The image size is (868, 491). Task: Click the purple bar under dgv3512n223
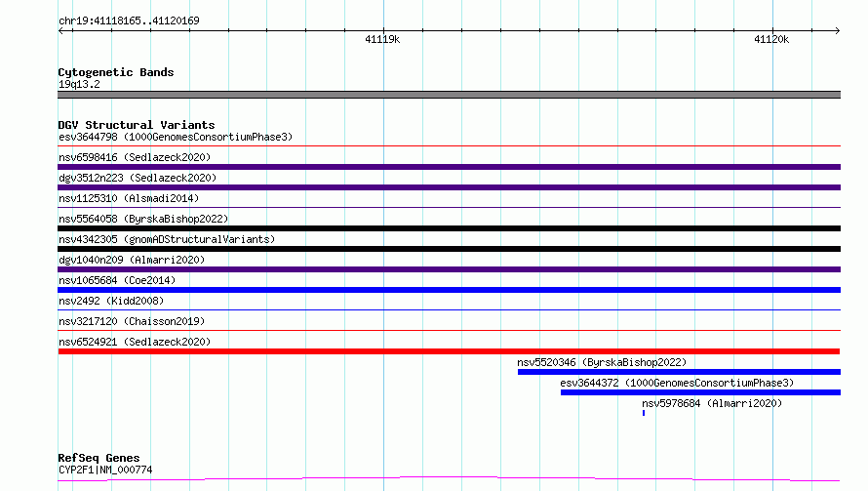[449, 187]
